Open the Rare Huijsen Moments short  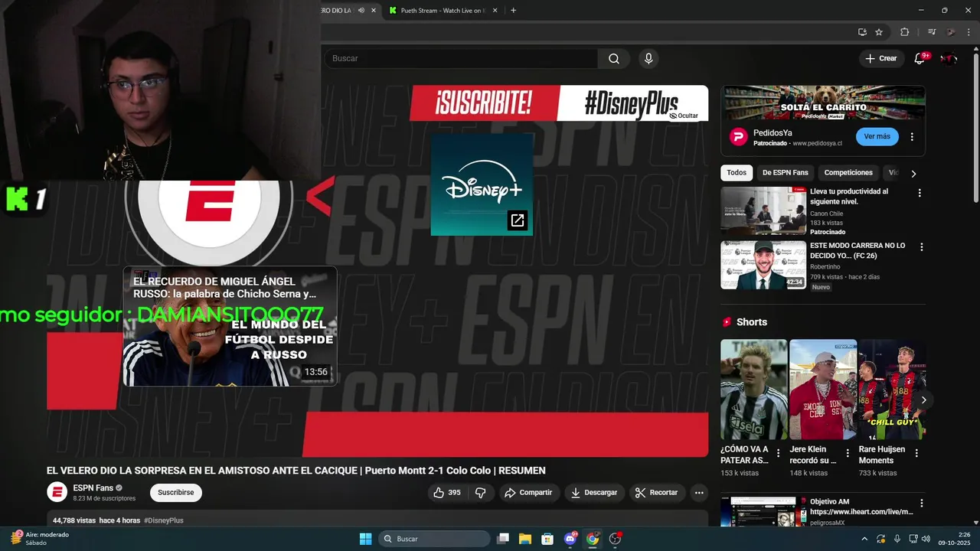point(892,390)
